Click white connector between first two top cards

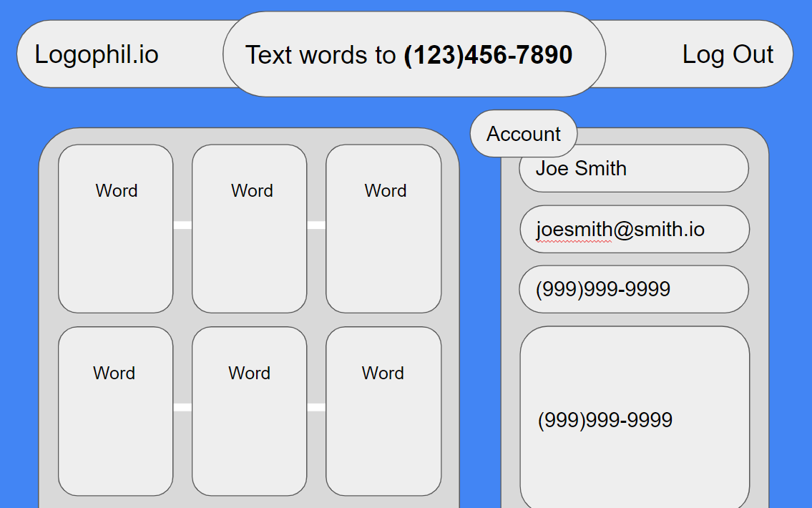coord(182,225)
